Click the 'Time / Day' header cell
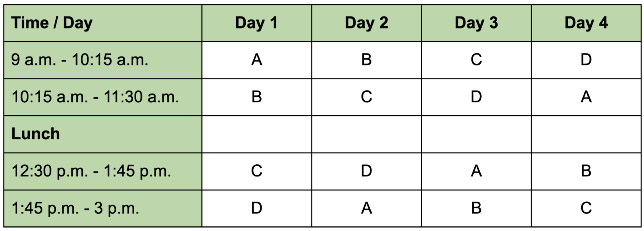This screenshot has width=644, height=231. pyautogui.click(x=103, y=23)
